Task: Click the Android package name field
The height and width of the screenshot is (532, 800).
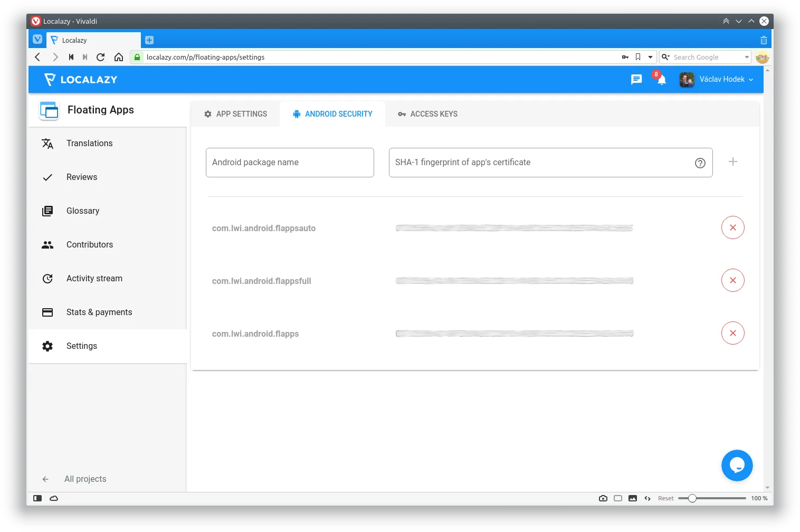Action: pos(290,163)
